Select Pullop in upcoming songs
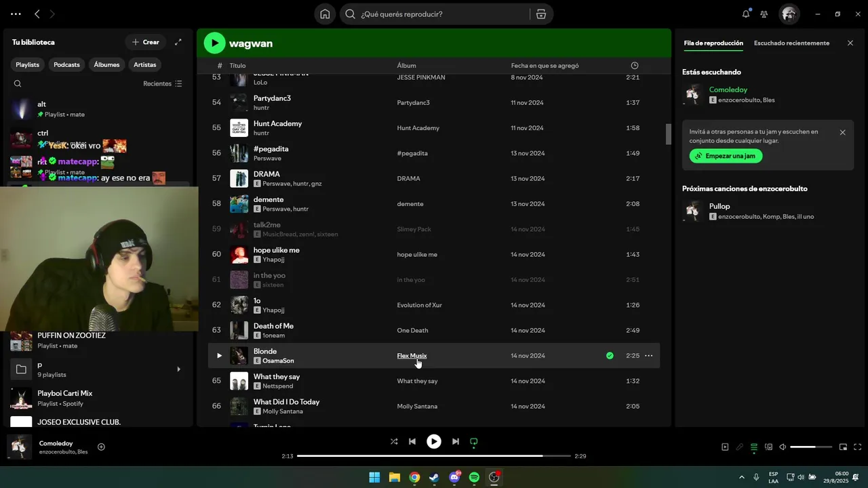 (766, 211)
